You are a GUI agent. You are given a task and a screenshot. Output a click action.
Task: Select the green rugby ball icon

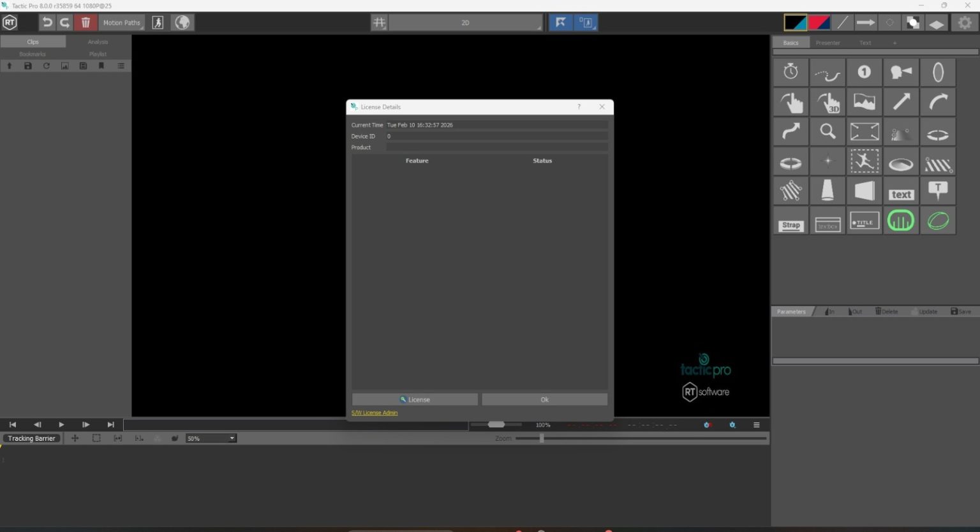[938, 221]
